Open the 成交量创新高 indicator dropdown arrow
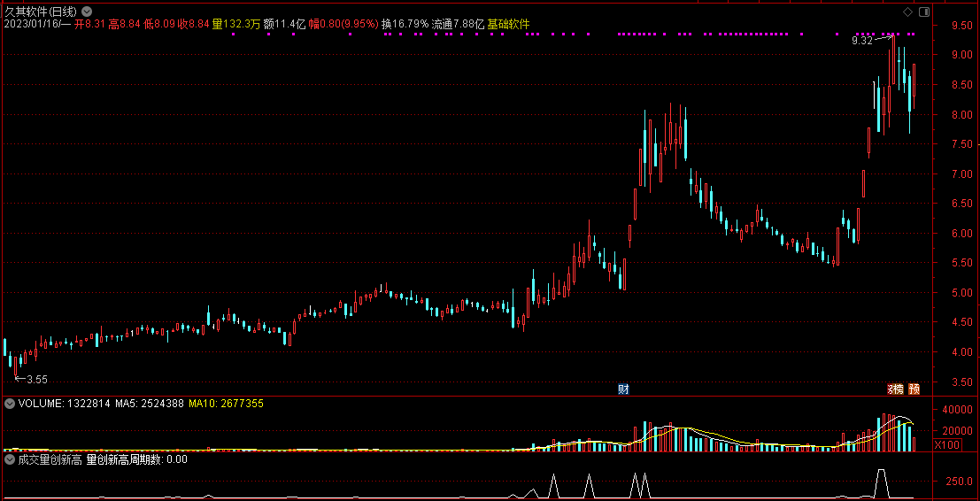 tap(10, 459)
